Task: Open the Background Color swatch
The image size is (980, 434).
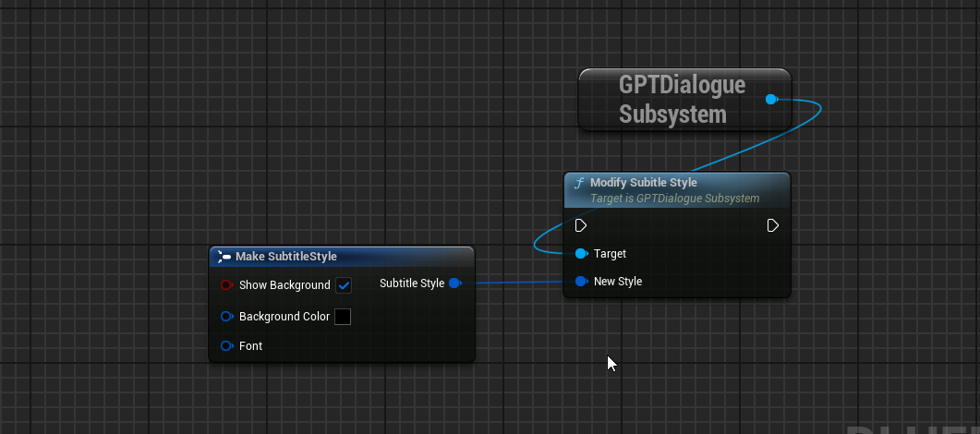Action: coord(343,317)
